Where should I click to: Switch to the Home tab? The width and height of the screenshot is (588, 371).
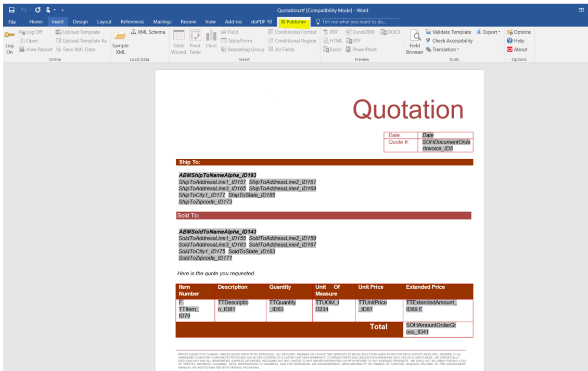(x=36, y=22)
